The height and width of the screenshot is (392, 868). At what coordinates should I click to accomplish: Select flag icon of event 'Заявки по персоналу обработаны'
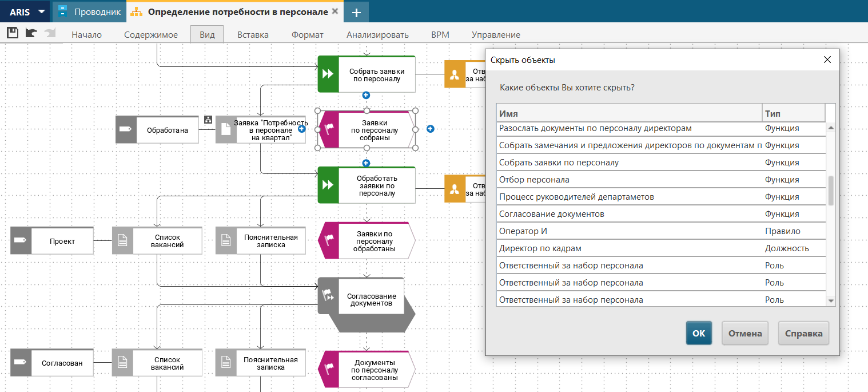328,241
